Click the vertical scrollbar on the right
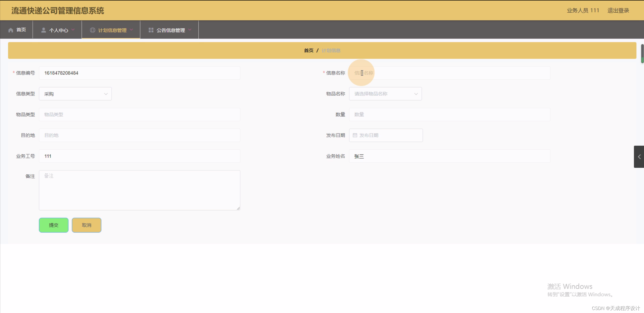644x313 pixels. (642, 54)
